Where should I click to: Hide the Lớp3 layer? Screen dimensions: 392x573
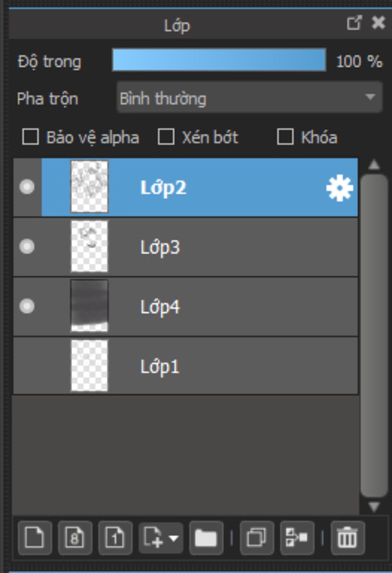[27, 246]
